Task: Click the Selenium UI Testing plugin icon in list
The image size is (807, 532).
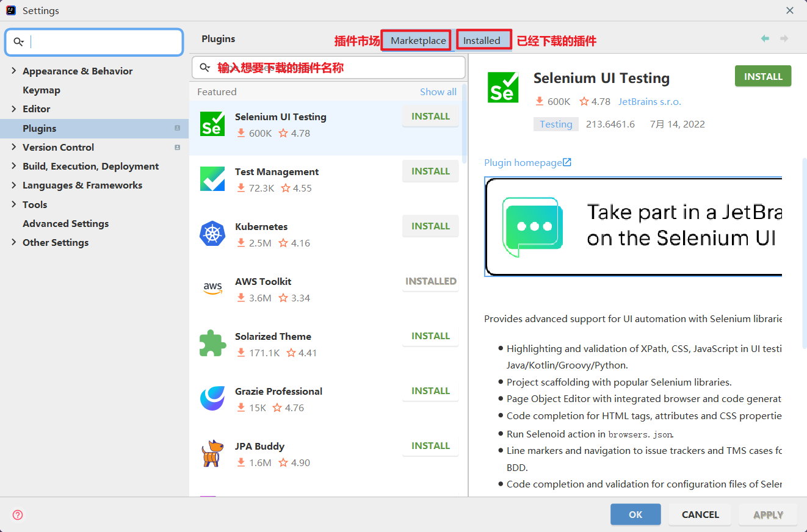Action: (212, 124)
